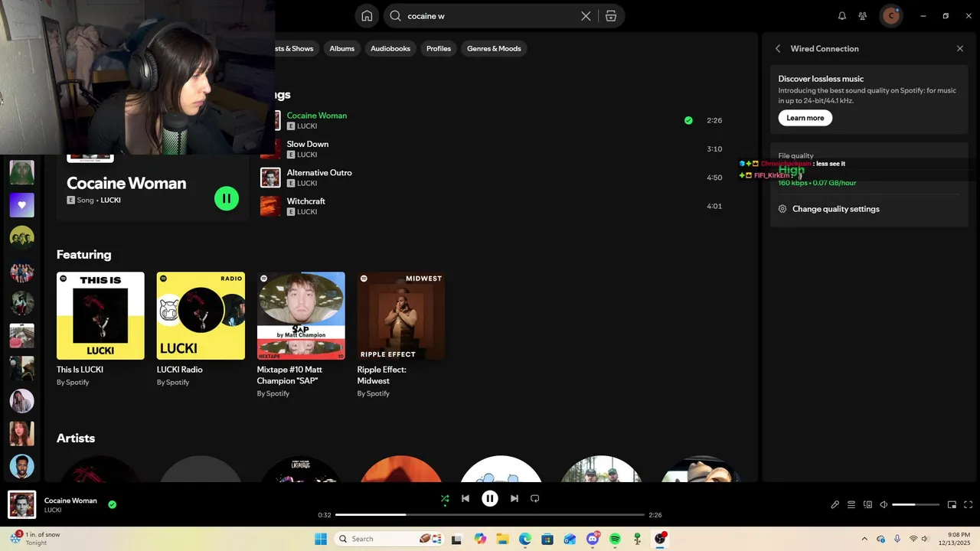Pause playback in the bottom player bar
Image resolution: width=980 pixels, height=551 pixels.
tap(490, 498)
